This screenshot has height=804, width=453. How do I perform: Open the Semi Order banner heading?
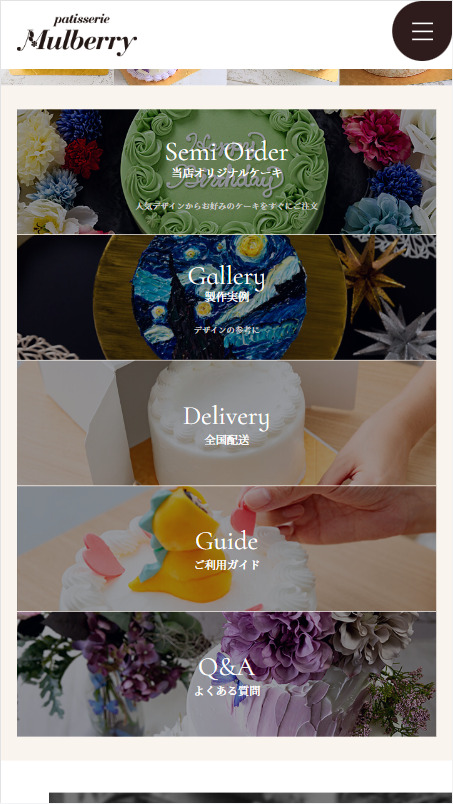tap(226, 152)
